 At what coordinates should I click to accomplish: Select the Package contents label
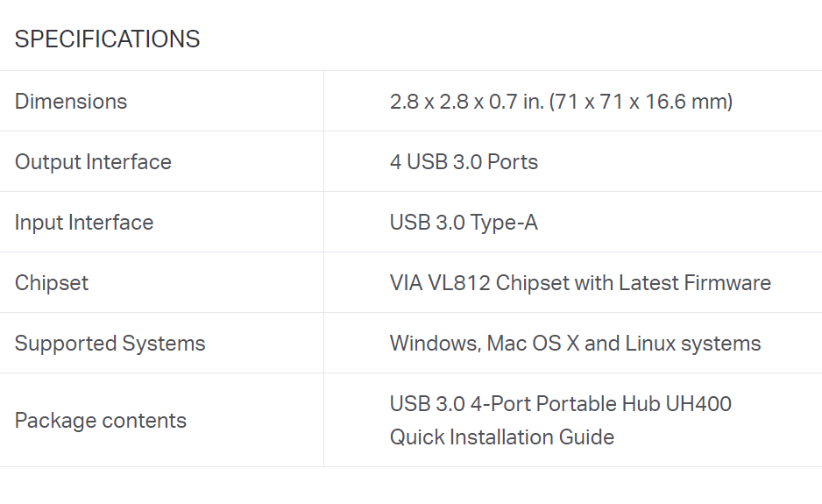101,421
